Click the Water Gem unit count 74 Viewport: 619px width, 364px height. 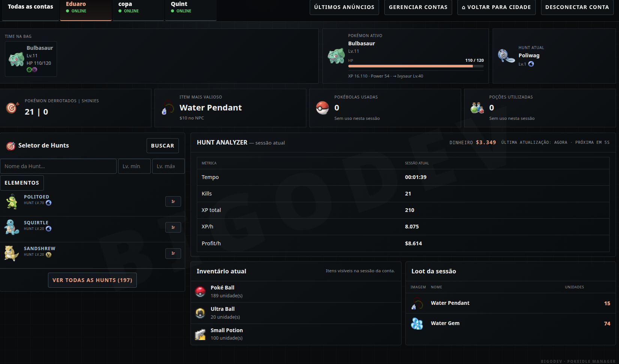pos(607,324)
